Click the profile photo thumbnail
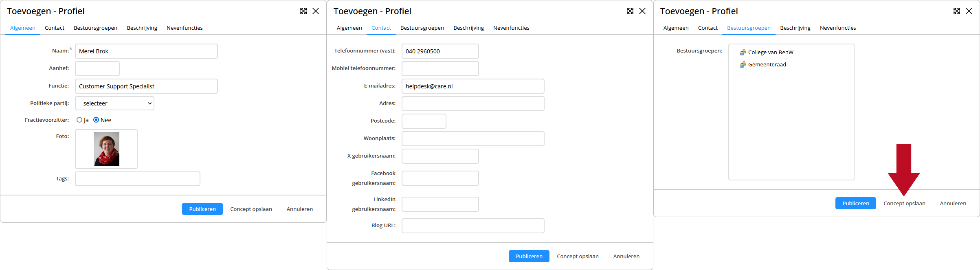Image resolution: width=980 pixels, height=270 pixels. pyautogui.click(x=106, y=149)
